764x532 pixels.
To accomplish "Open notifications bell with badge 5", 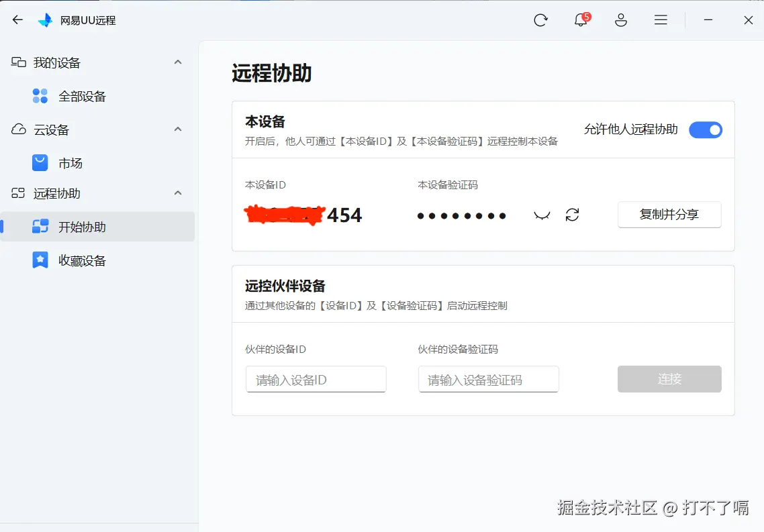I will (x=581, y=19).
